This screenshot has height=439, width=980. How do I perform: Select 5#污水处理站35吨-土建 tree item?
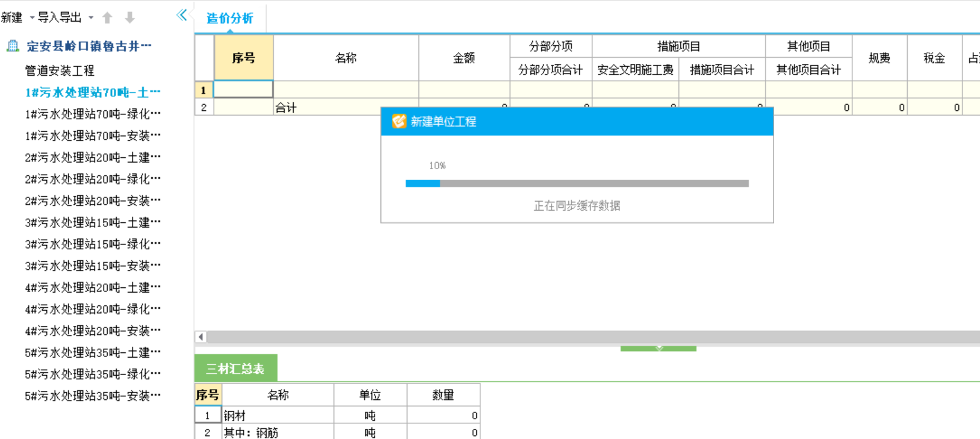pos(93,352)
